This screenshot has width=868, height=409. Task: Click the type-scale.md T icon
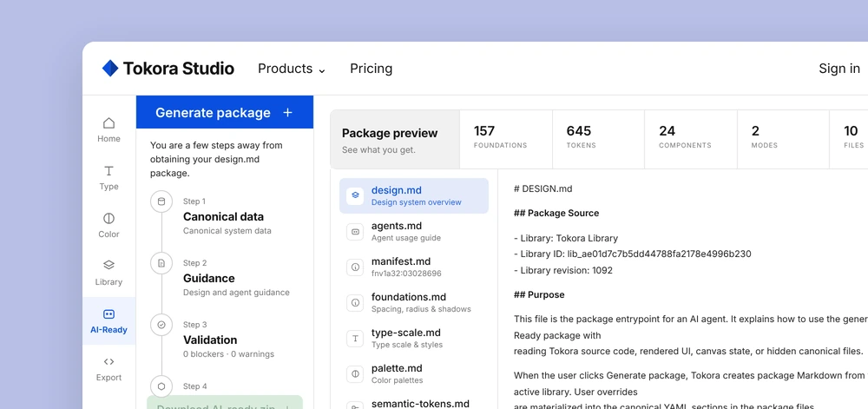pos(355,338)
